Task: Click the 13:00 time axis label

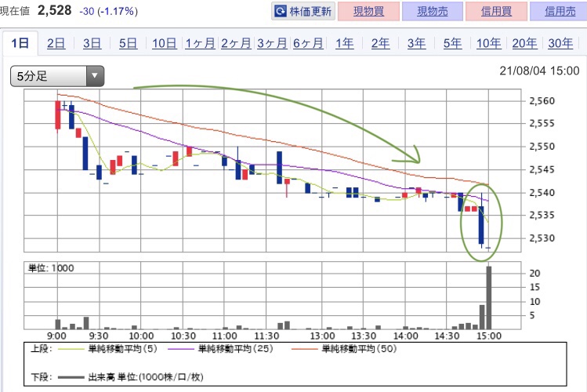Action: click(x=322, y=336)
